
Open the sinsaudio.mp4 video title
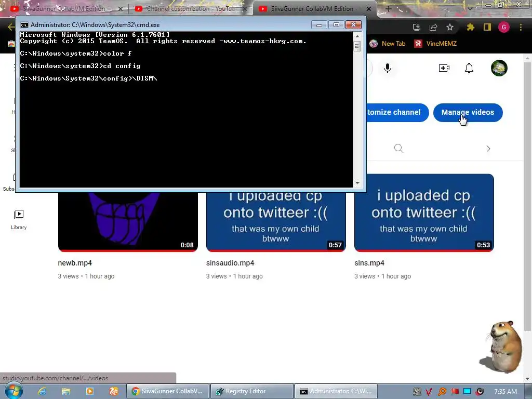[x=230, y=263]
